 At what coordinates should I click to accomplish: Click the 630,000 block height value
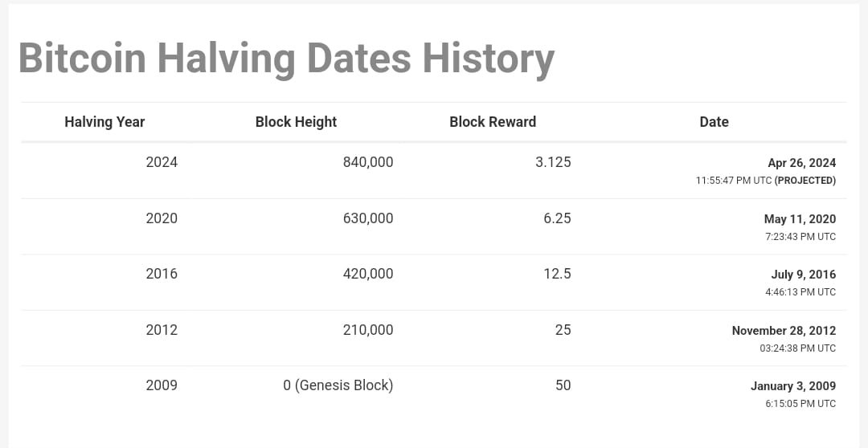coord(368,218)
